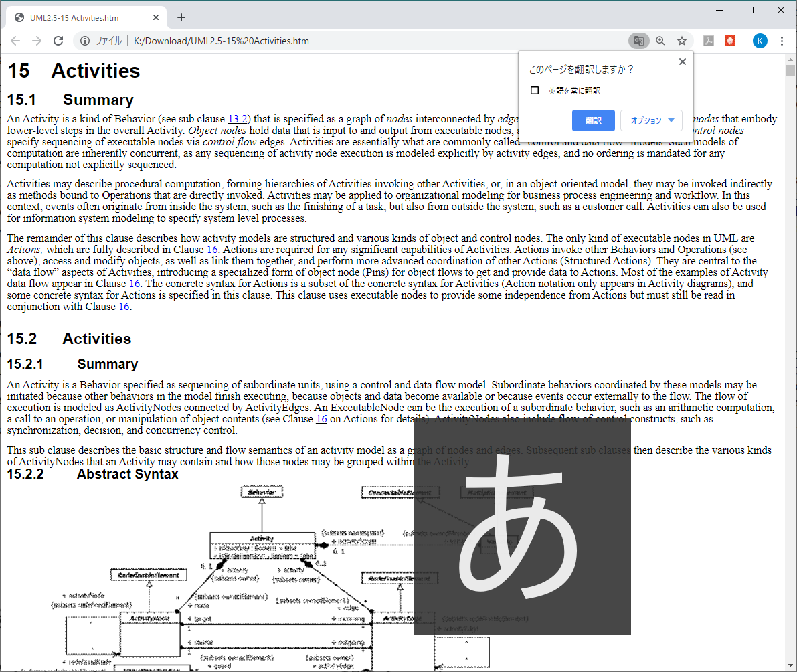Viewport: 797px width, 672px height.
Task: Click the '15.2.1 Summary' heading
Action: (73, 365)
